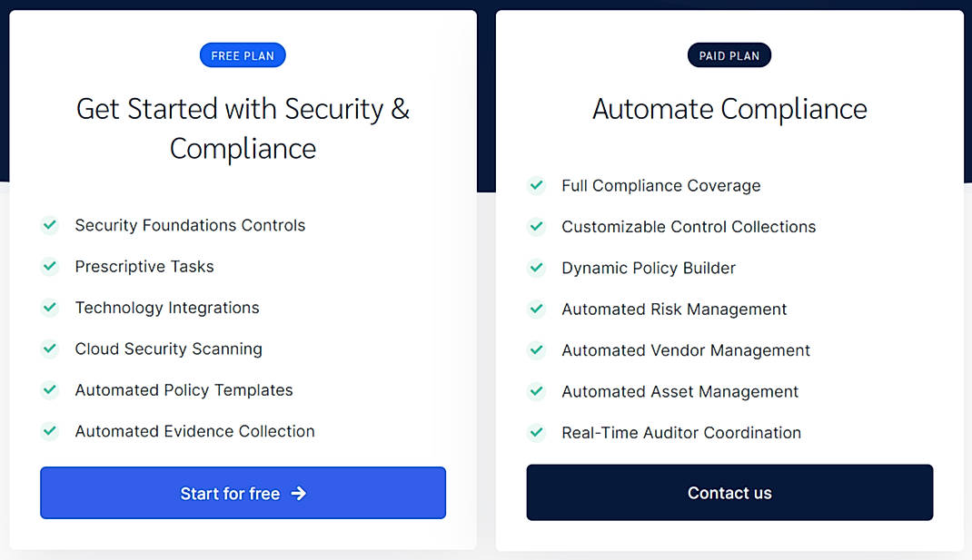Image resolution: width=972 pixels, height=560 pixels.
Task: Click the Cloud Security Scanning checkmark
Action: point(50,349)
